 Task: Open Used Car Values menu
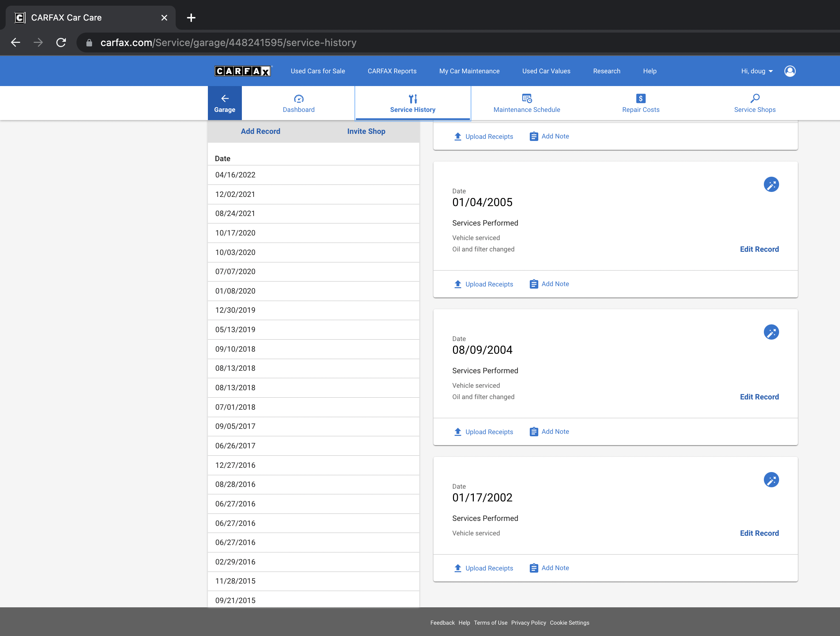(546, 71)
